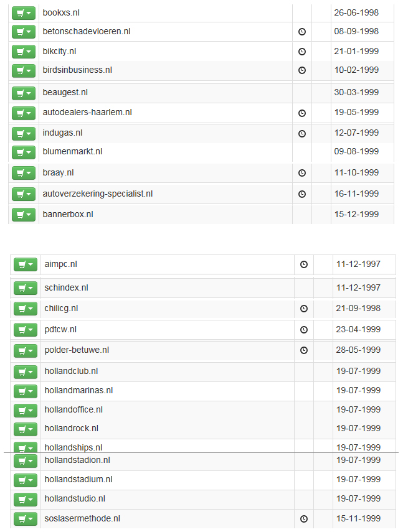Click cart button for pdtcw.nl
The width and height of the screenshot is (403, 532).
point(26,330)
